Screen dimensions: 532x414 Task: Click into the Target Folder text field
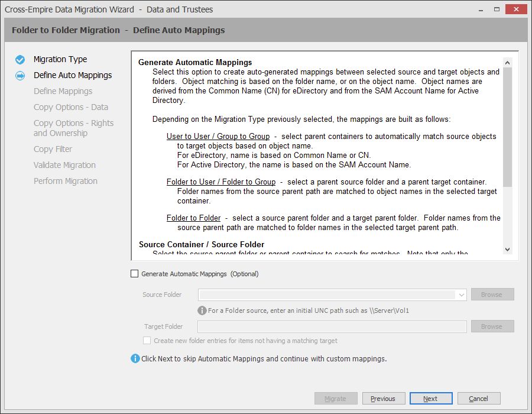[332, 326]
